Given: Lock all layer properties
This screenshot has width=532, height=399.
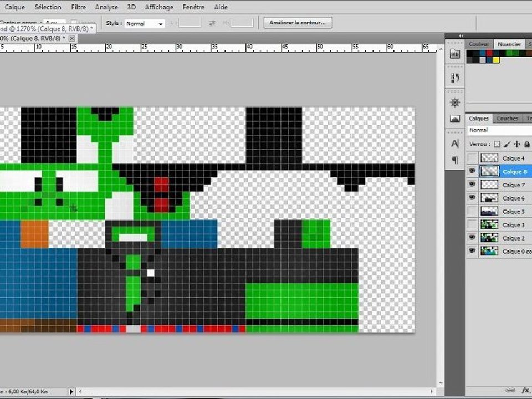Looking at the screenshot, I should [x=527, y=144].
